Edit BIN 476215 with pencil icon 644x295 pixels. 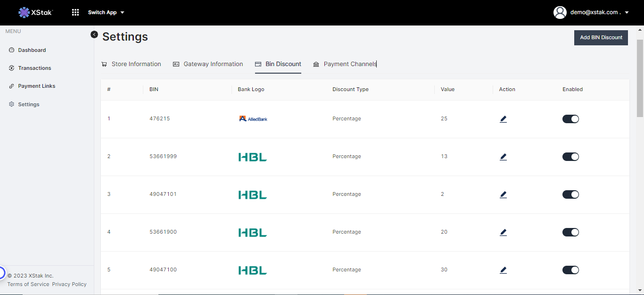(503, 119)
